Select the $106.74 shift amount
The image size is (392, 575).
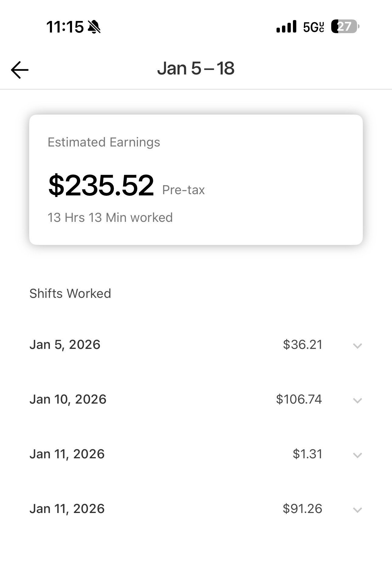coord(299,399)
